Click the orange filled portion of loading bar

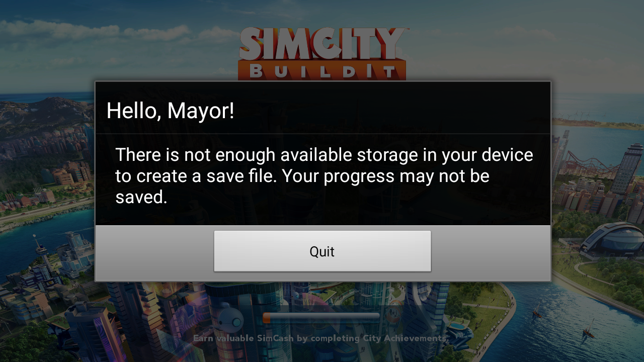[267, 318]
